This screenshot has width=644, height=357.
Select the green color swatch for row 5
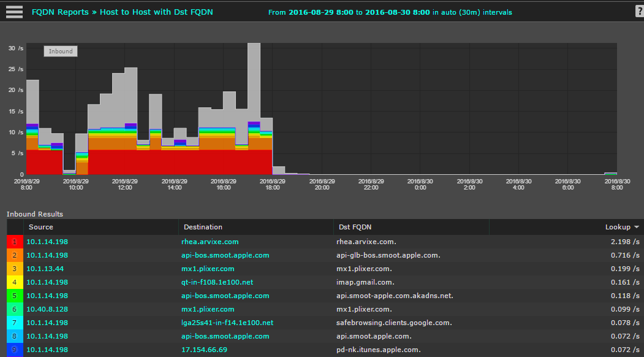pyautogui.click(x=15, y=296)
